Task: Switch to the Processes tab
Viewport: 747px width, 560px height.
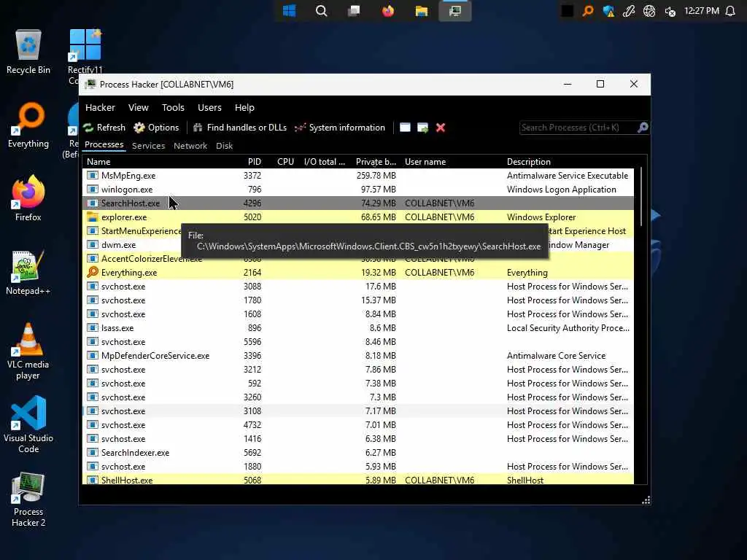Action: click(x=104, y=145)
